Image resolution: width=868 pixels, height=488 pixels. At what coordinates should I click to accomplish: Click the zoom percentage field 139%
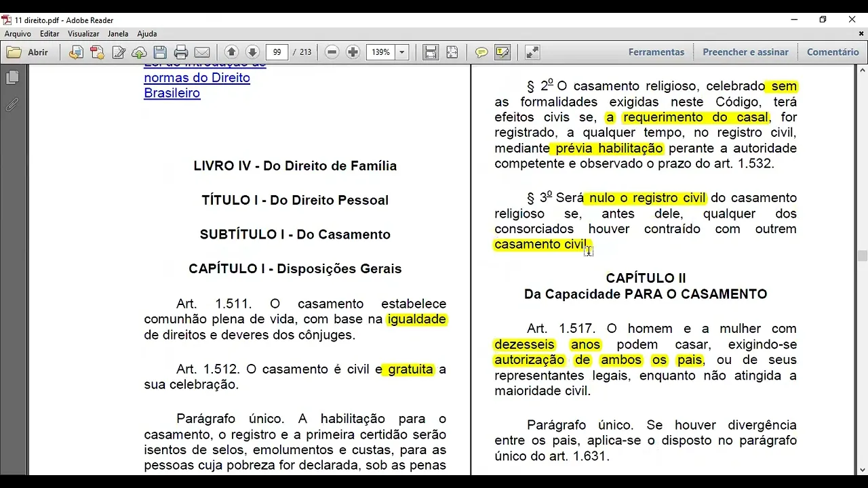pyautogui.click(x=380, y=52)
